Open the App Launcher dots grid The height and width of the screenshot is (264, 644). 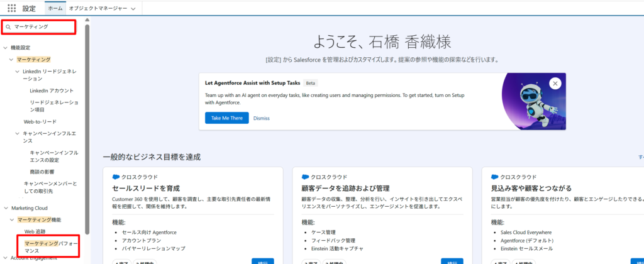click(x=12, y=8)
